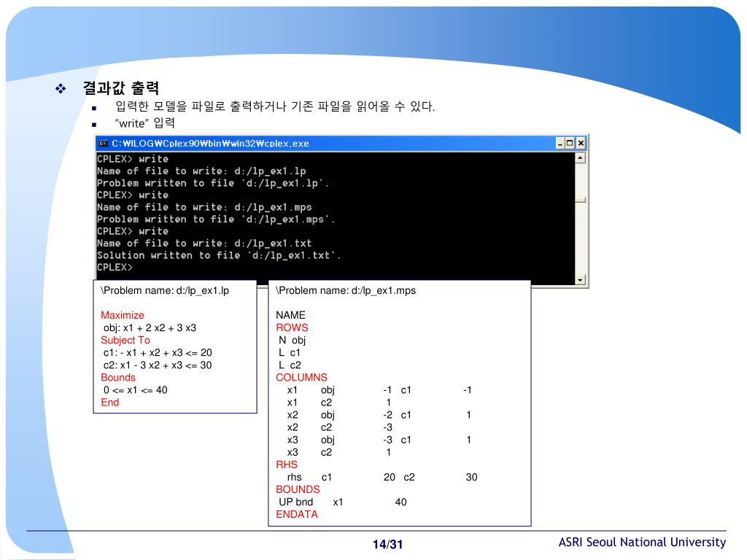Click constraint 'c2: x1 - 3 x2 + x3 <= 30'
Screen dimensions: 747x560
pyautogui.click(x=158, y=365)
